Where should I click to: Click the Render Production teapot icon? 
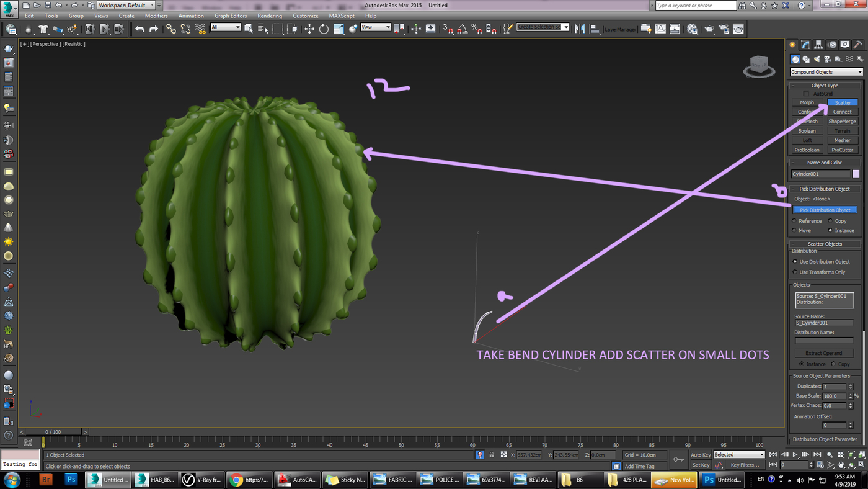[x=738, y=29]
